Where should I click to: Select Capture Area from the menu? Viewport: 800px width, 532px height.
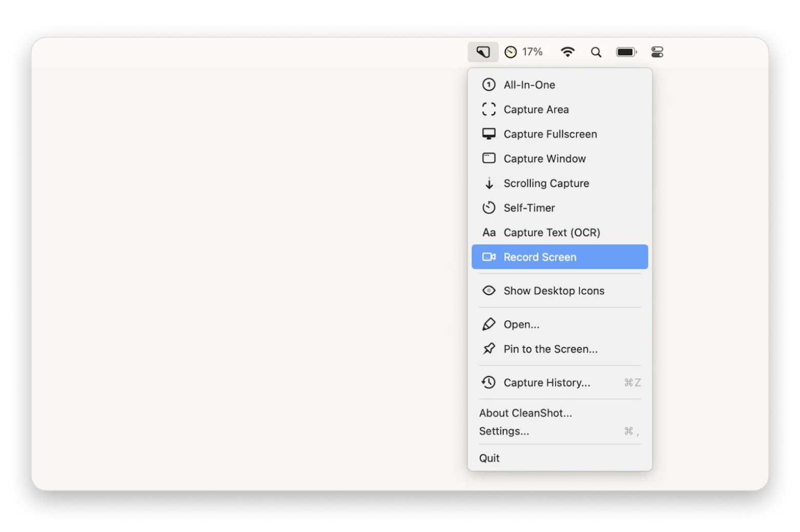[559, 109]
